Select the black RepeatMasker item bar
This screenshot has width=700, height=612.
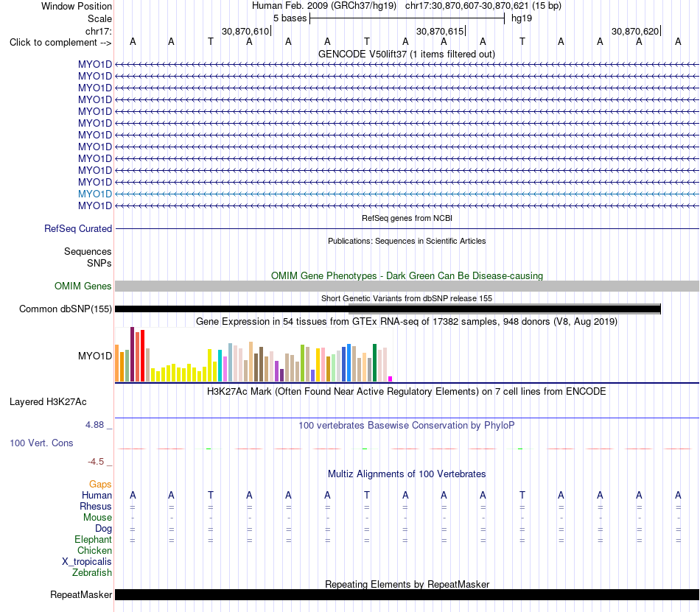(x=407, y=594)
